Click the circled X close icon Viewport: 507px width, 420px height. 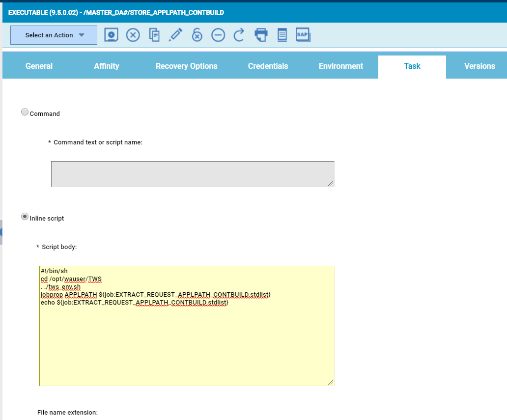click(133, 35)
